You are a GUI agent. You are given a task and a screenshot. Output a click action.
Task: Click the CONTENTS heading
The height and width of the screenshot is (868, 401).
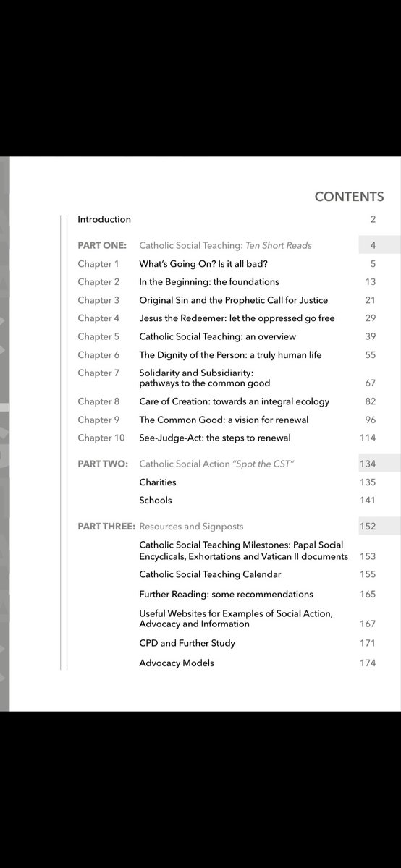click(349, 197)
